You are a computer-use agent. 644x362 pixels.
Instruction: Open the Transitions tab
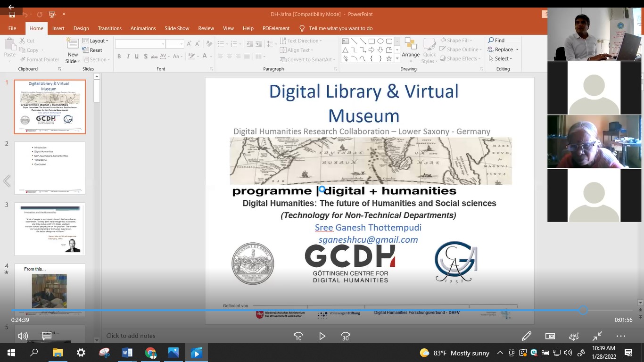[x=109, y=28]
